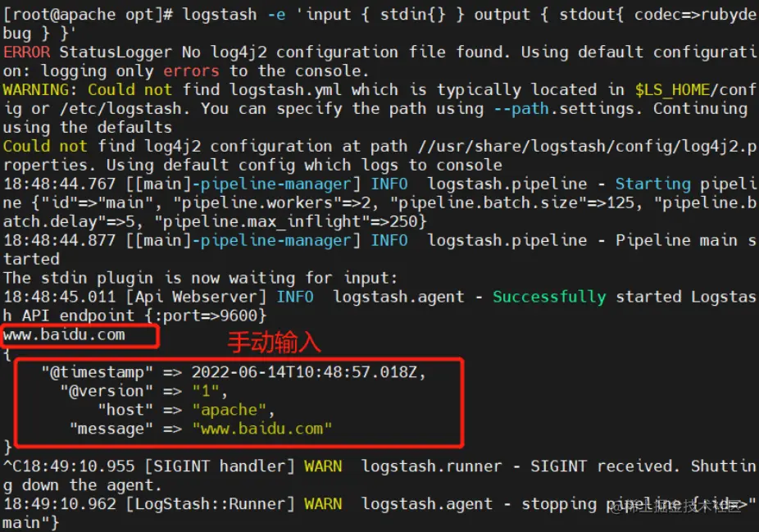
Task: Click the "host" key in the output
Action: (125, 410)
